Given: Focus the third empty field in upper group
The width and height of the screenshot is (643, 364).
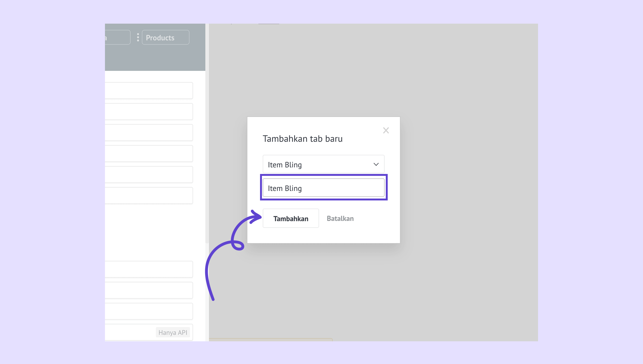Looking at the screenshot, I should (148, 133).
